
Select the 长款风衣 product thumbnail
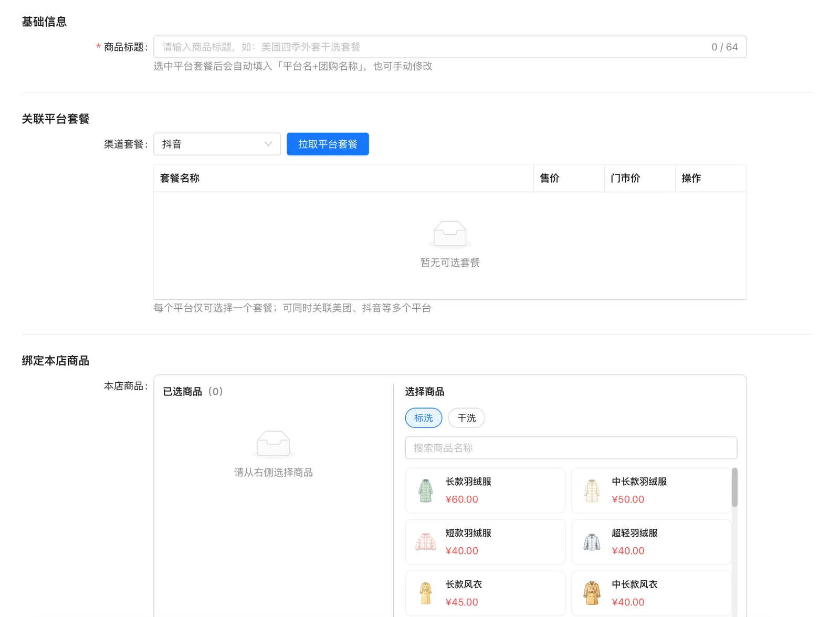(426, 593)
